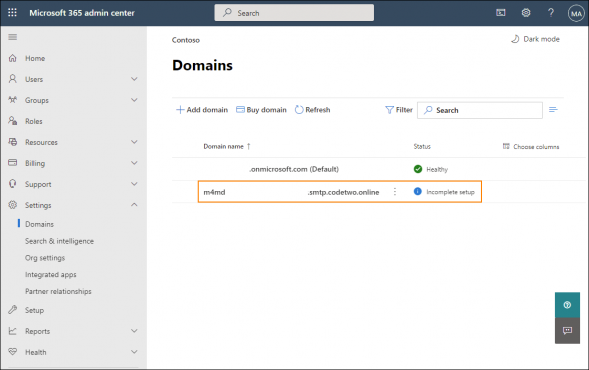Click Buy domain

pyautogui.click(x=261, y=110)
